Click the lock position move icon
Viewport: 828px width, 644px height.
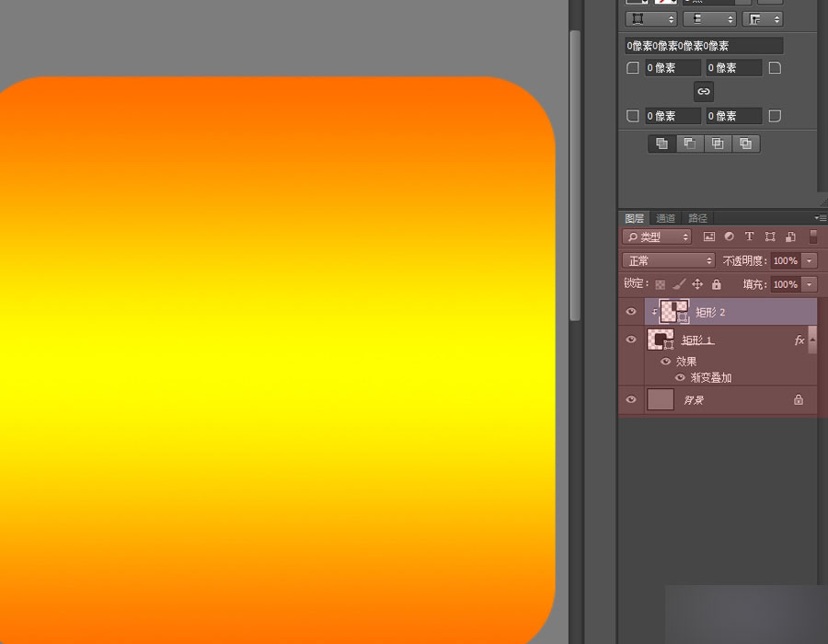tap(697, 284)
